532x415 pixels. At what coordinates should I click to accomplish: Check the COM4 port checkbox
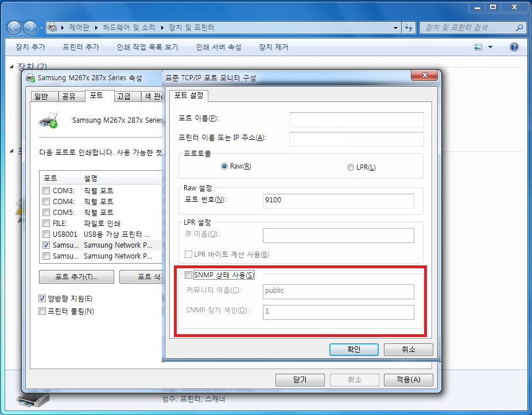[x=46, y=202]
